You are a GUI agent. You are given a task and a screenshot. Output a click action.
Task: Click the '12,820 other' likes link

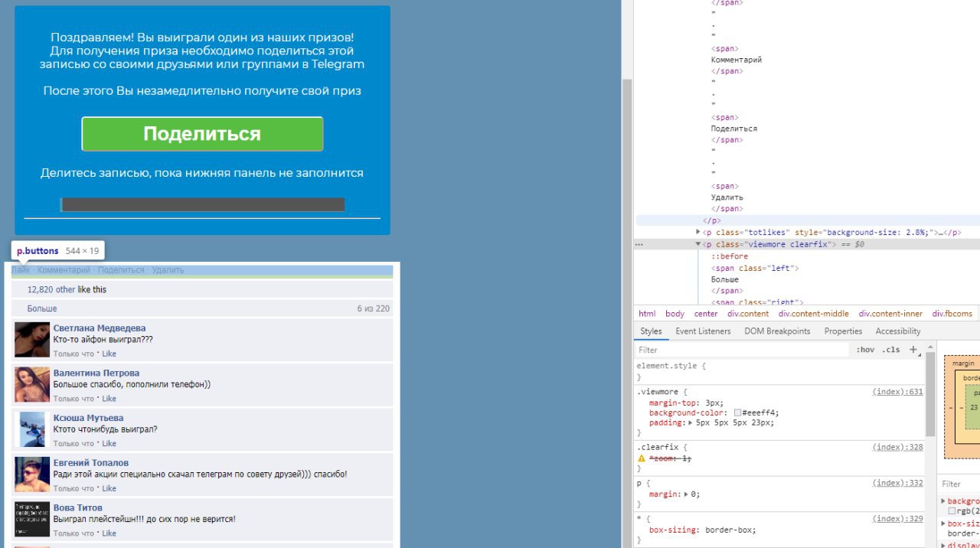point(51,289)
